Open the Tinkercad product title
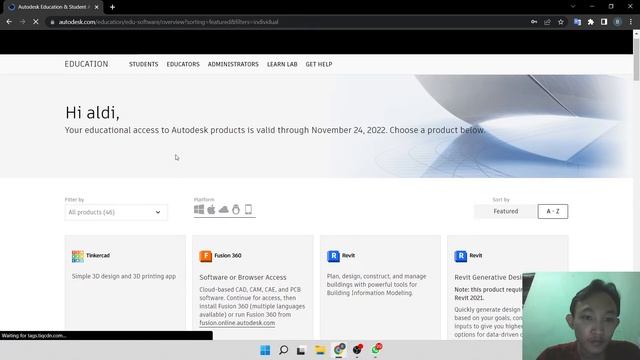The height and width of the screenshot is (360, 640). (98, 256)
